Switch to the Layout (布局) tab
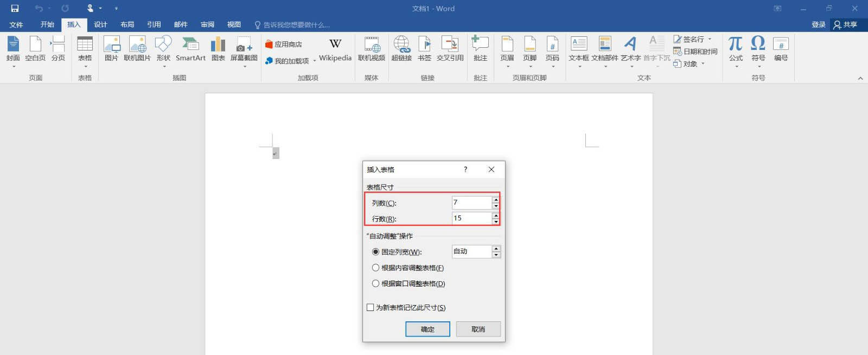The width and height of the screenshot is (868, 355). pyautogui.click(x=127, y=24)
